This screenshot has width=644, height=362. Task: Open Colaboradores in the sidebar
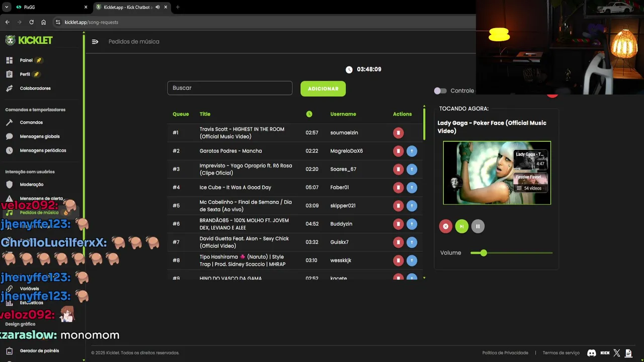tap(35, 88)
